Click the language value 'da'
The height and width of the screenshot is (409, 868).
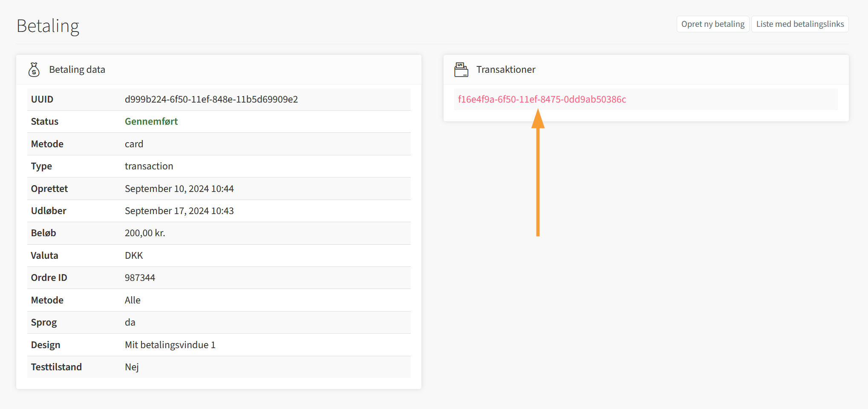point(130,322)
